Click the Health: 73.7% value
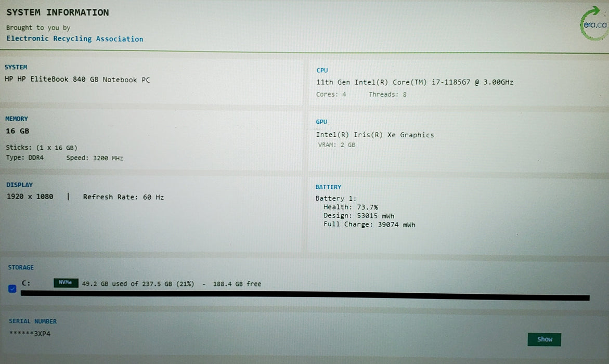This screenshot has width=609, height=364. pos(351,207)
